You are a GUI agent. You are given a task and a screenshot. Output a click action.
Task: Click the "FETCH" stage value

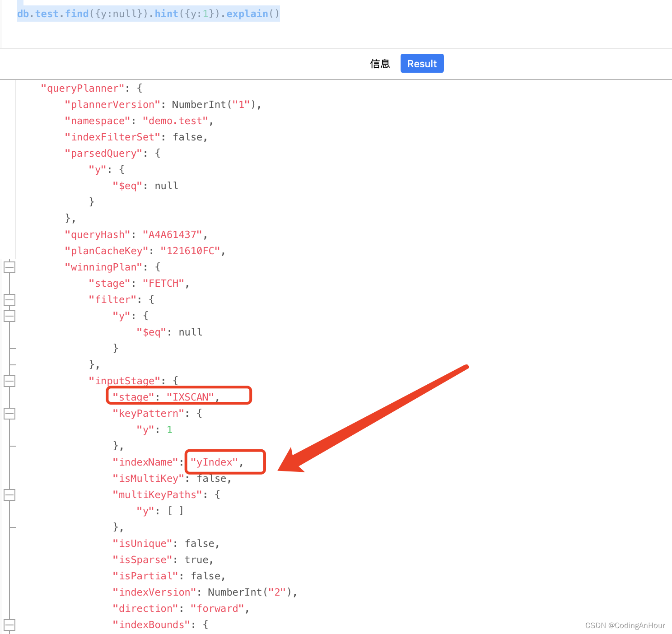163,283
